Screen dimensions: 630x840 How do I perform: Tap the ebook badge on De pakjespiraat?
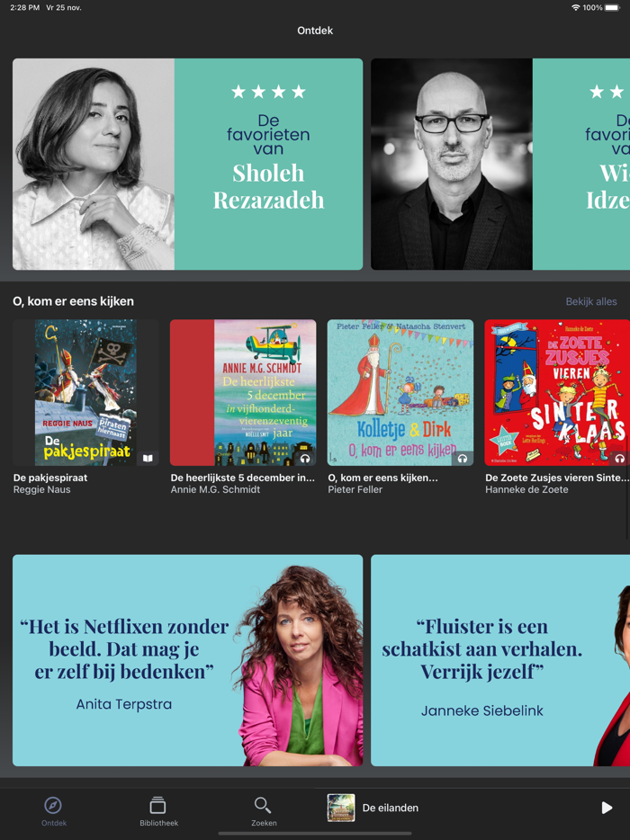(x=148, y=458)
